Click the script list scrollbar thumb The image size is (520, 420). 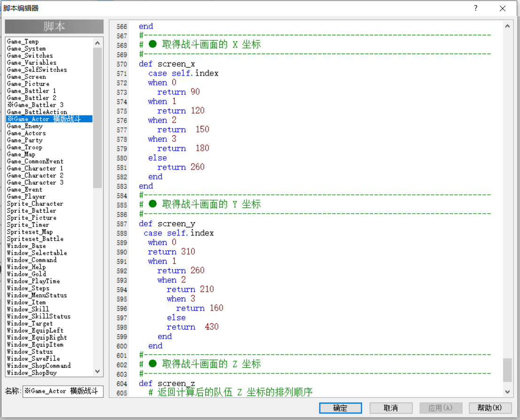(x=98, y=118)
